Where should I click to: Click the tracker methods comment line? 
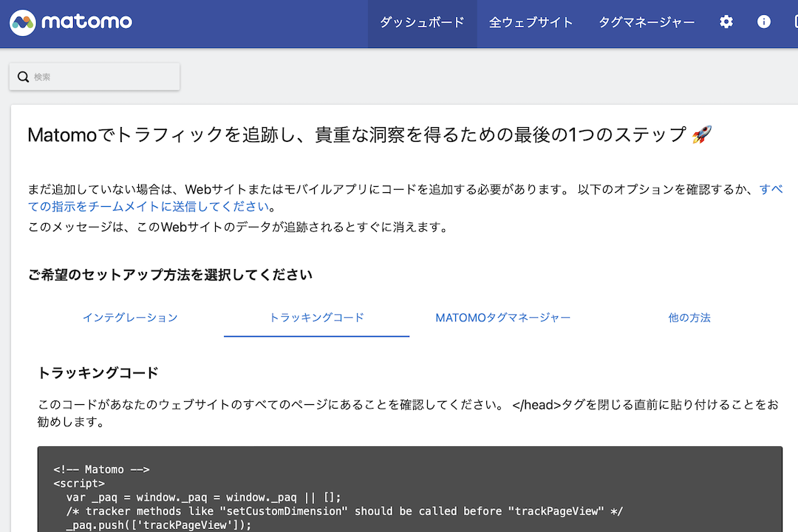click(x=344, y=511)
